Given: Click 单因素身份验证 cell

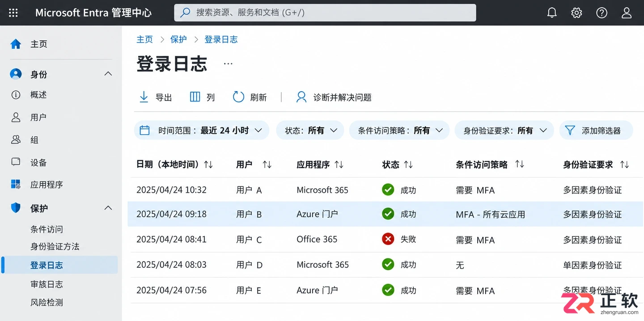Looking at the screenshot, I should click(x=592, y=265).
